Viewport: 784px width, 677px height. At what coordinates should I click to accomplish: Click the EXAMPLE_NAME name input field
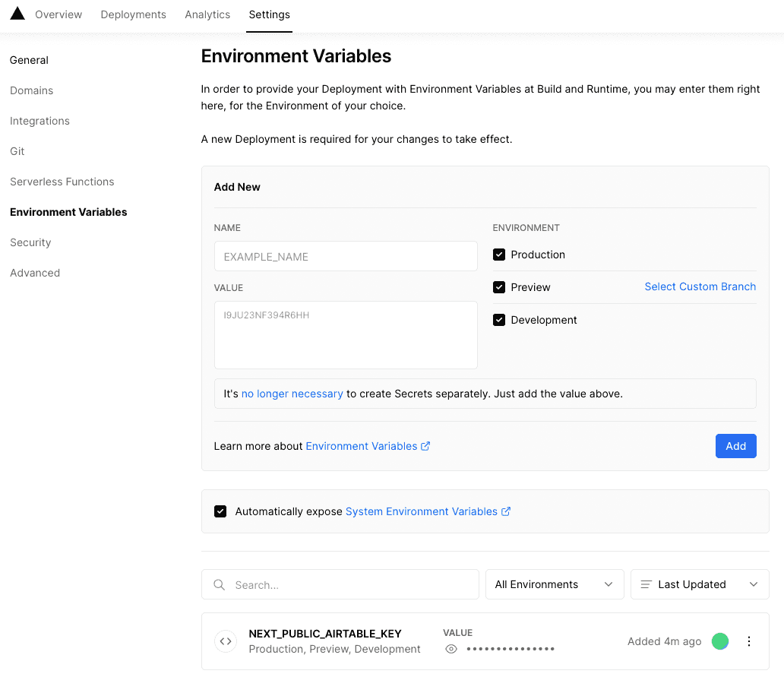(346, 257)
